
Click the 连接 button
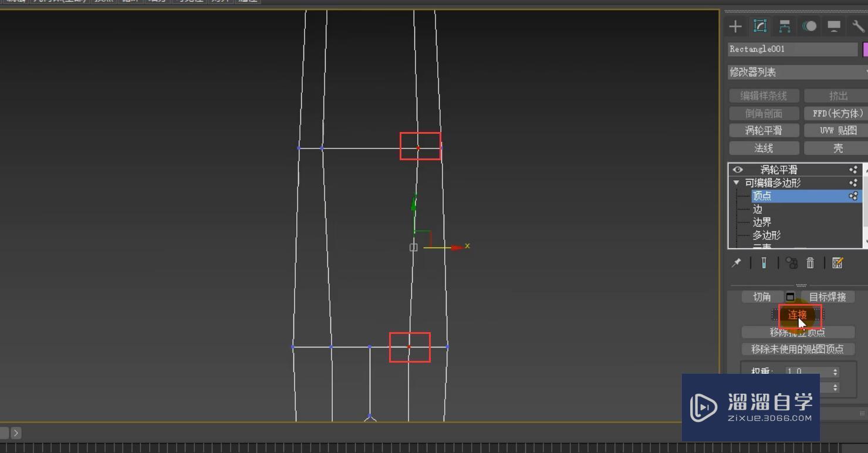(798, 315)
